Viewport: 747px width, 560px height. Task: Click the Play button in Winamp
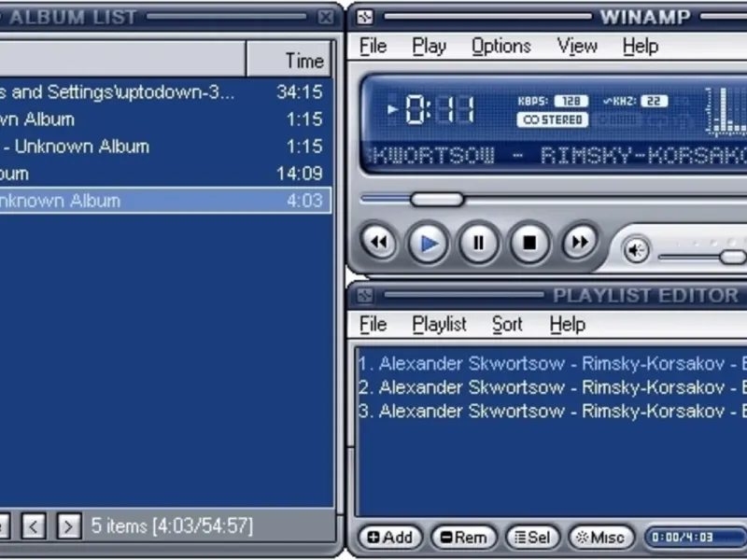[429, 244]
